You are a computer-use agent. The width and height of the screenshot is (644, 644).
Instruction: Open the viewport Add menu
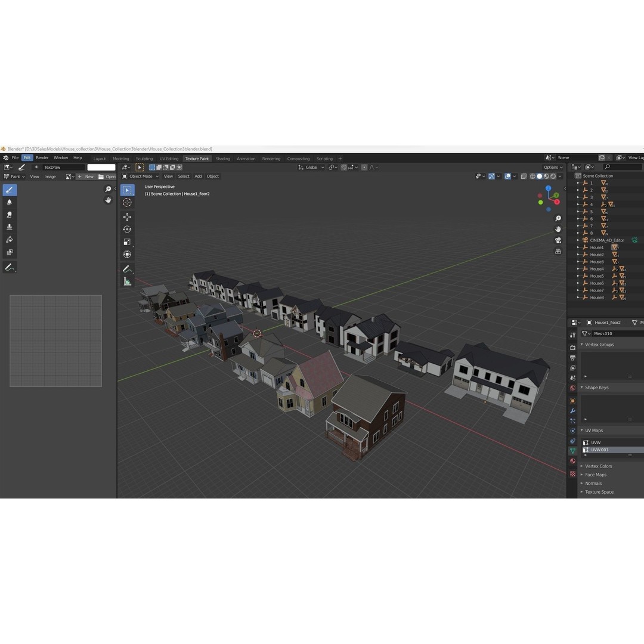click(198, 176)
